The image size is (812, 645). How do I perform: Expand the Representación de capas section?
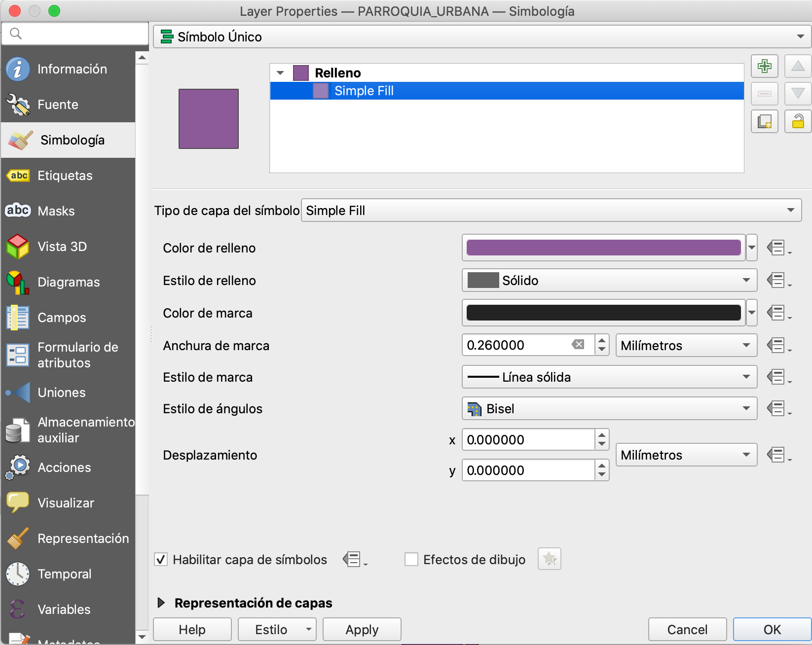tap(161, 603)
